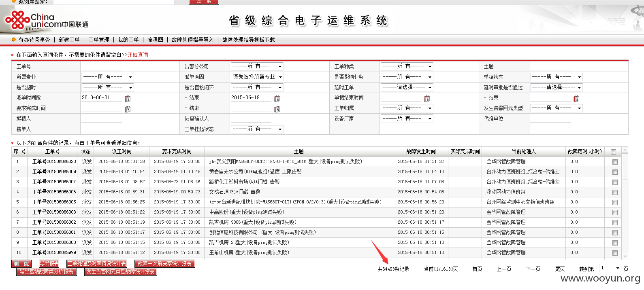
Task: Focus the 工单号 input field
Action: click(x=101, y=66)
